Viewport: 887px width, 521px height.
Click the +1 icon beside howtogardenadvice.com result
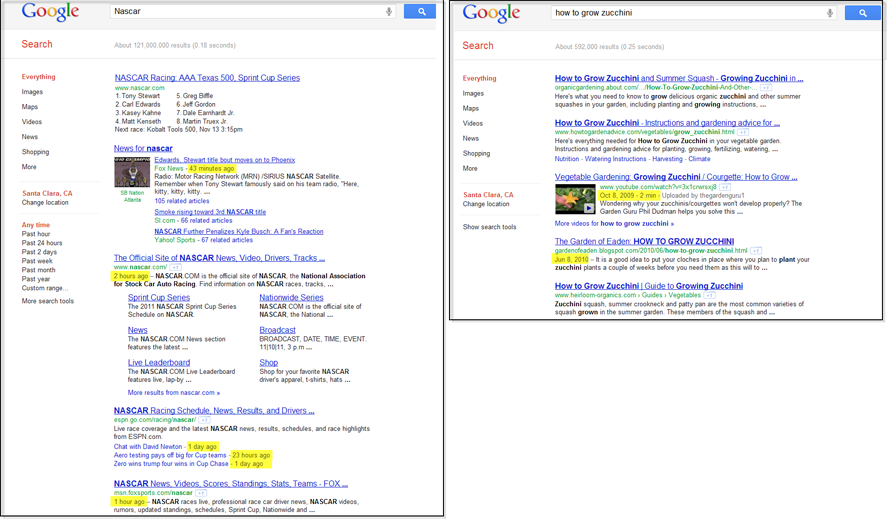pyautogui.click(x=743, y=132)
